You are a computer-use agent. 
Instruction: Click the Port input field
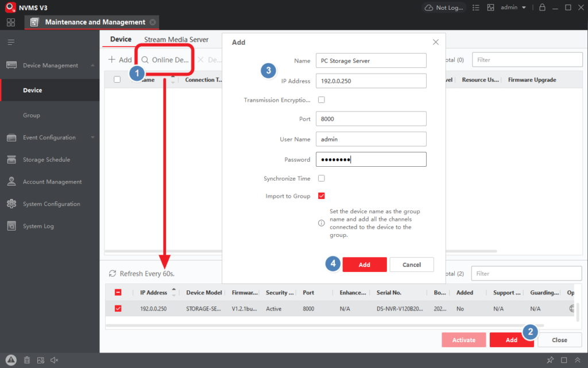[x=371, y=118]
